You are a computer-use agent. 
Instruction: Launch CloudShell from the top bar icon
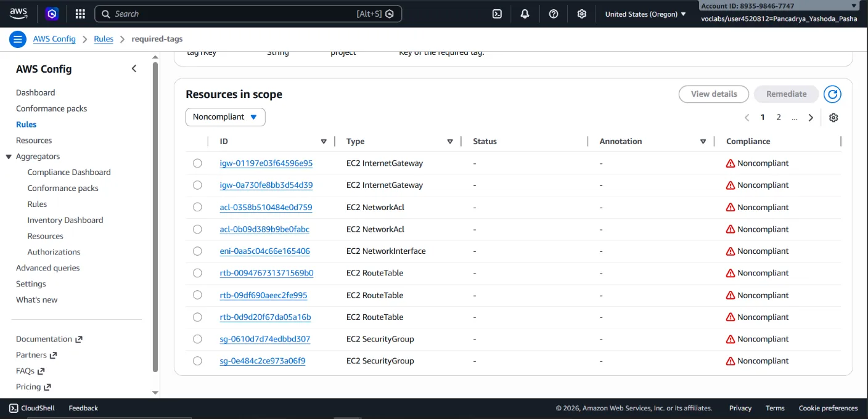[497, 14]
